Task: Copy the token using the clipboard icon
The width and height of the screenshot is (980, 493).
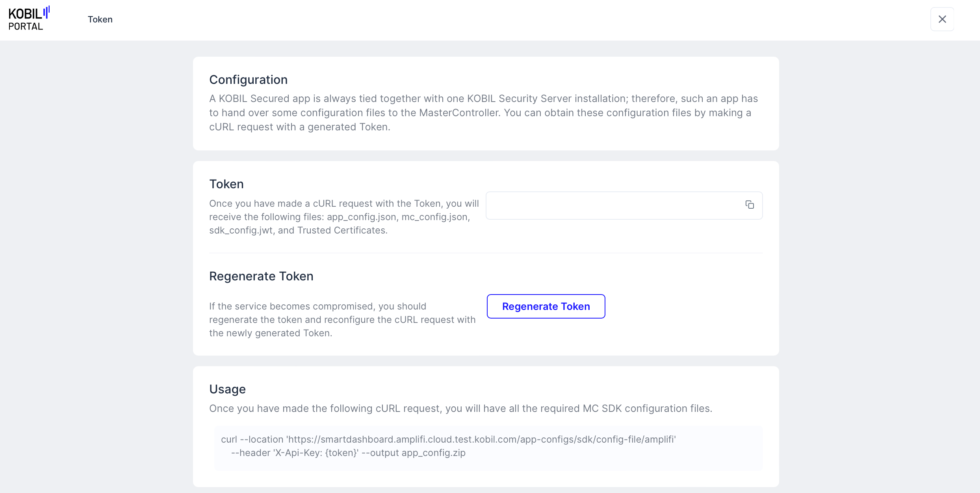Action: click(x=749, y=205)
